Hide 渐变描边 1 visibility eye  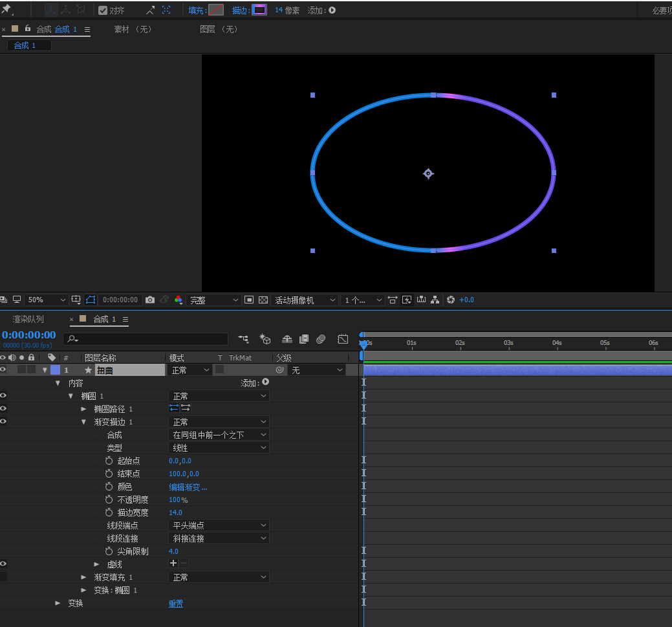pos(3,421)
